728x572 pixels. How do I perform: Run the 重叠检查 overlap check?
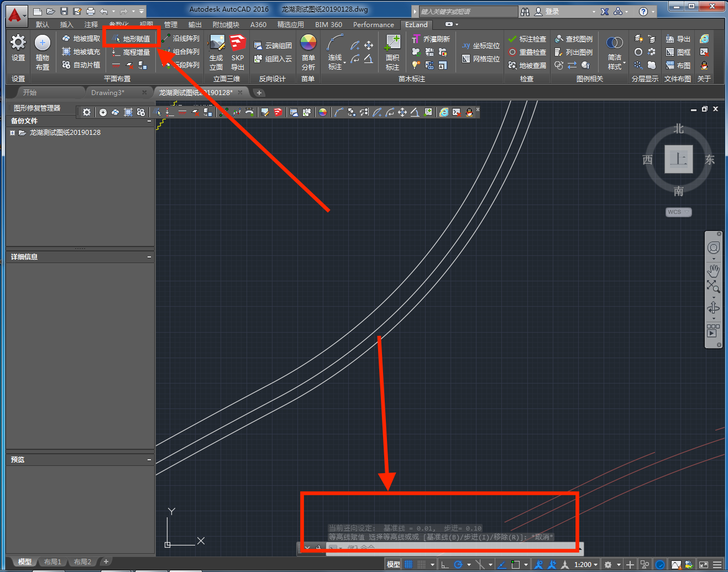pos(527,52)
